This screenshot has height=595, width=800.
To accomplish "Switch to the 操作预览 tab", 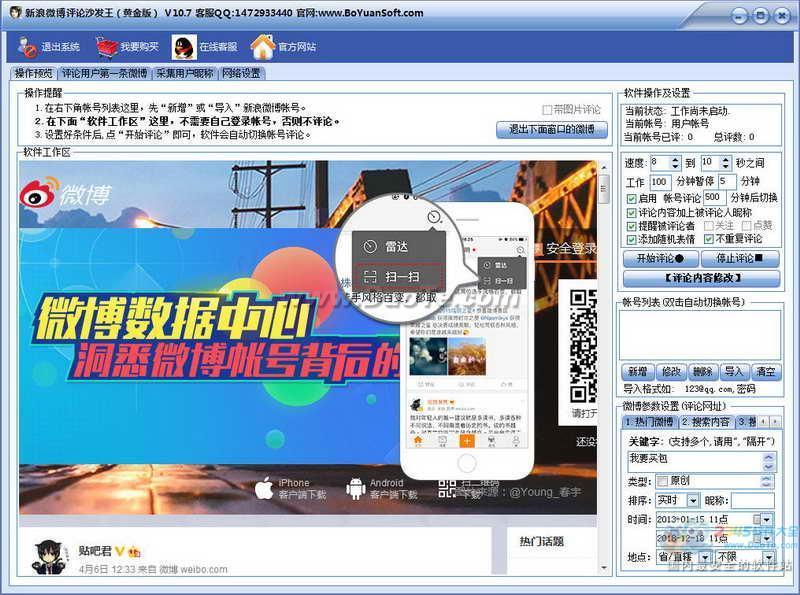I will pos(34,73).
